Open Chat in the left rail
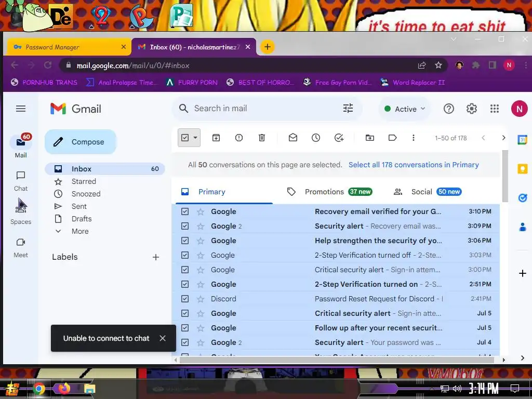This screenshot has width=532, height=399. click(x=21, y=181)
